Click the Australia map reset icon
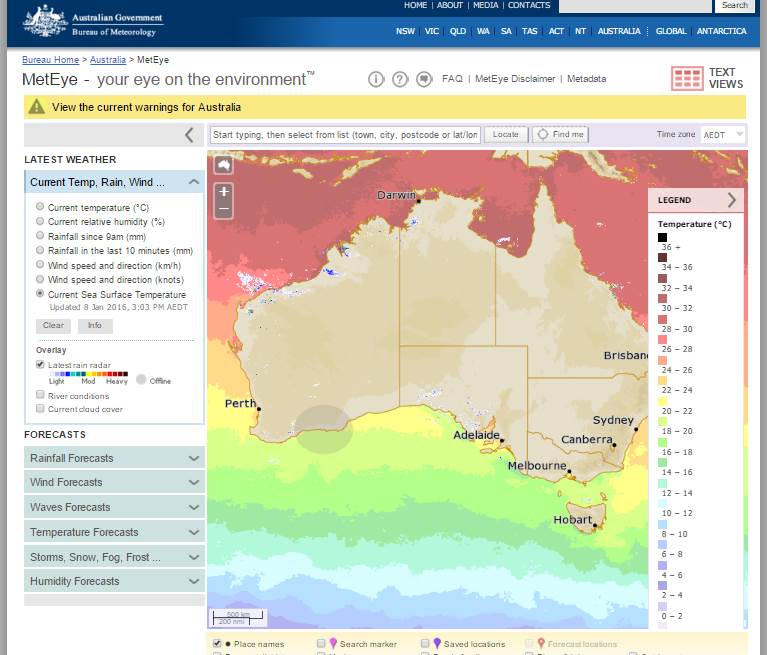767x655 pixels. 224,165
